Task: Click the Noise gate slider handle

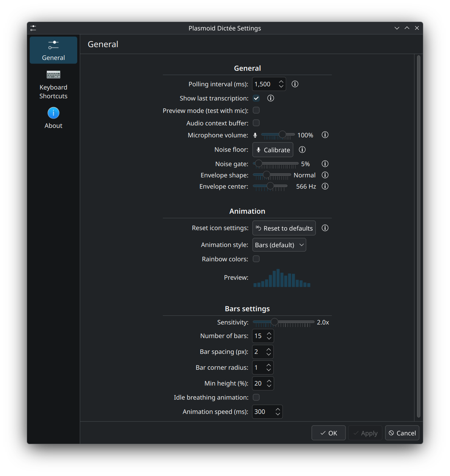Action: (x=259, y=164)
